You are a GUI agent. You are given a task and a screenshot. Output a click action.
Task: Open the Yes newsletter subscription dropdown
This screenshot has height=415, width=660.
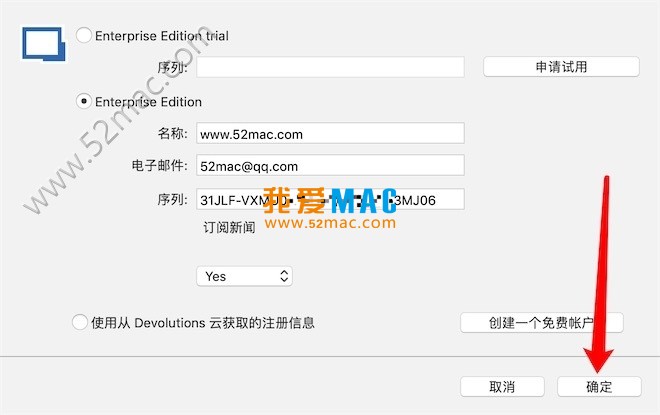pos(245,276)
